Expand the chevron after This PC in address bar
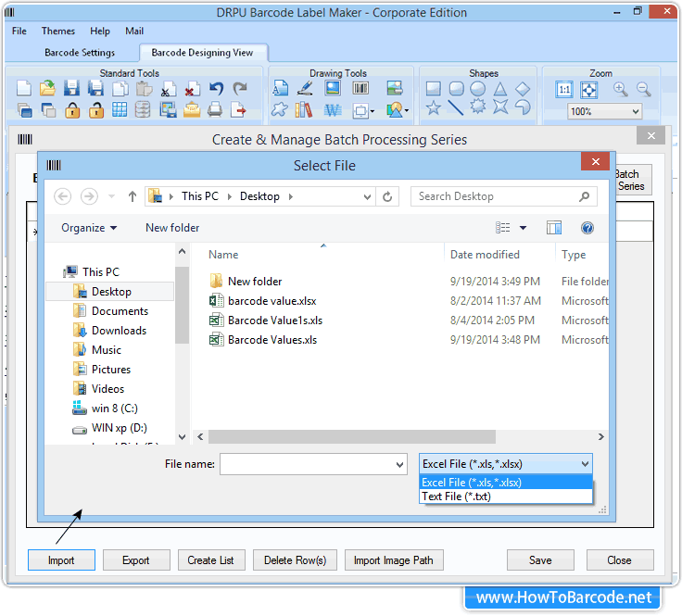Viewport: 682px width, 616px height. (x=229, y=196)
